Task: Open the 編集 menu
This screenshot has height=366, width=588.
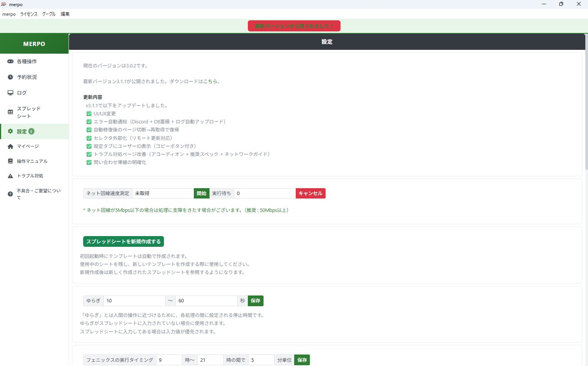Action: pyautogui.click(x=65, y=14)
